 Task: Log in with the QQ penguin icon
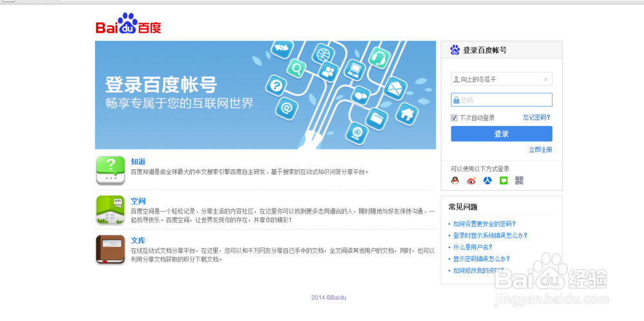click(x=455, y=181)
